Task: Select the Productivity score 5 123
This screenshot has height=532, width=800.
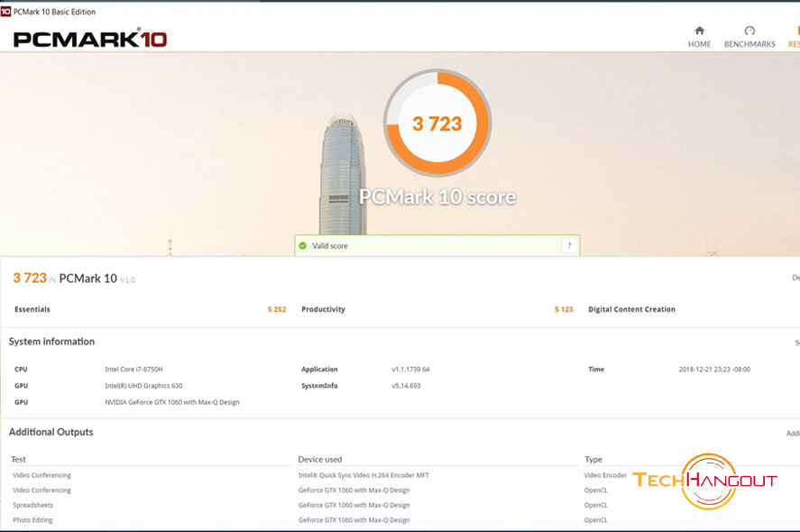Action: click(x=564, y=309)
